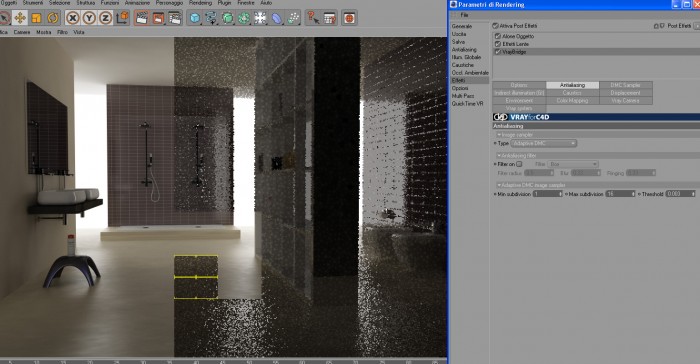Click Min subdivision value field
The height and width of the screenshot is (364, 700).
[x=547, y=194]
